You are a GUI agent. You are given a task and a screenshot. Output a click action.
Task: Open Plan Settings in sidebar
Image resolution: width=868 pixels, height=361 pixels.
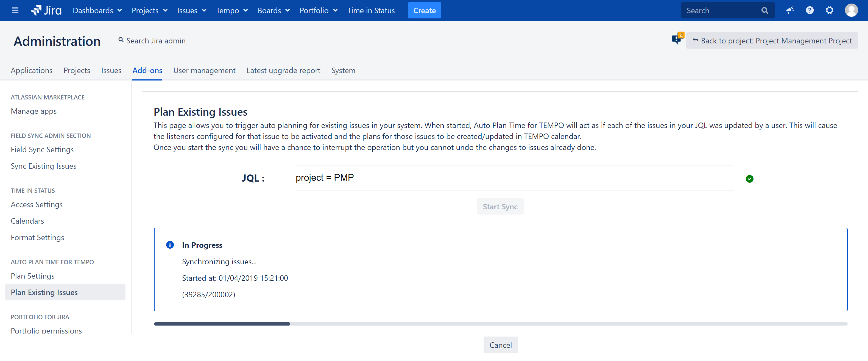click(x=32, y=276)
